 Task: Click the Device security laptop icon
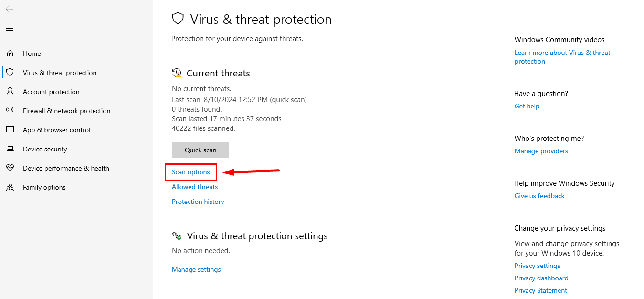[10, 149]
